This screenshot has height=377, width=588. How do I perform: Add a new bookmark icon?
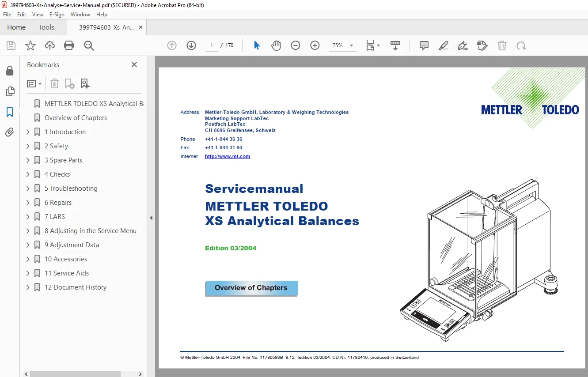tap(69, 83)
